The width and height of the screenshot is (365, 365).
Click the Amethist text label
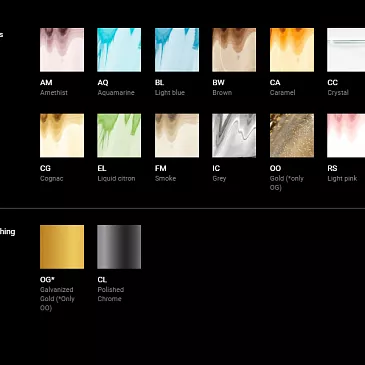pos(54,93)
